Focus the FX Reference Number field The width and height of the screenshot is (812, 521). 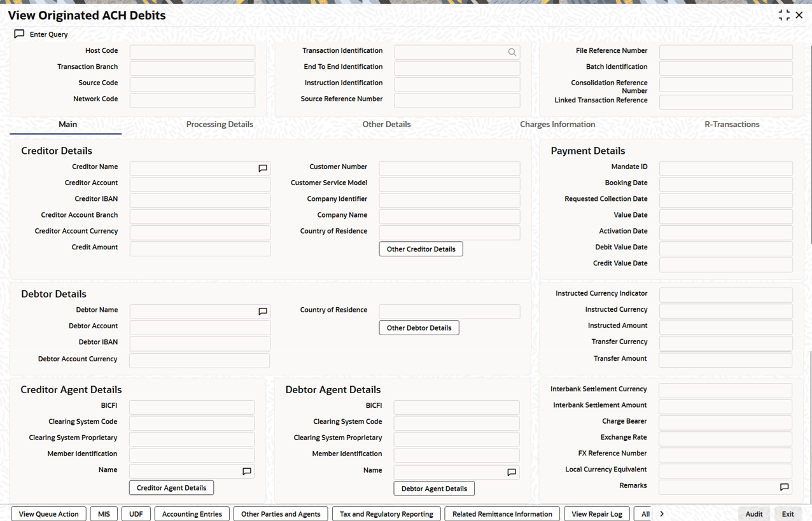point(725,455)
